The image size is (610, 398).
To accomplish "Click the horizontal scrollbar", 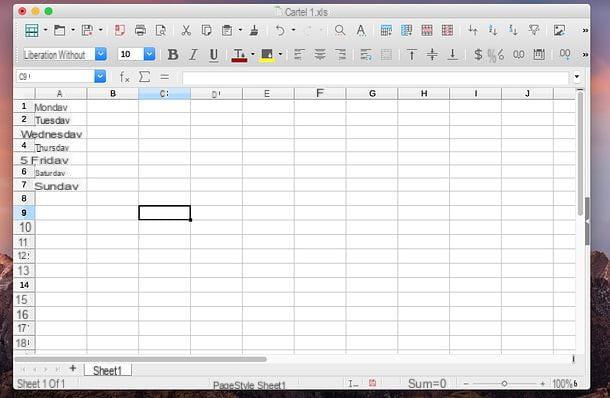I will [x=140, y=359].
